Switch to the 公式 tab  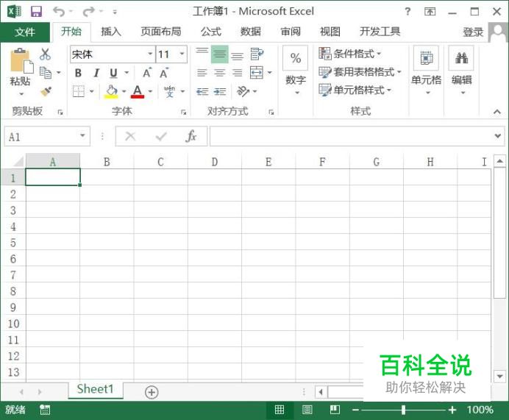211,32
